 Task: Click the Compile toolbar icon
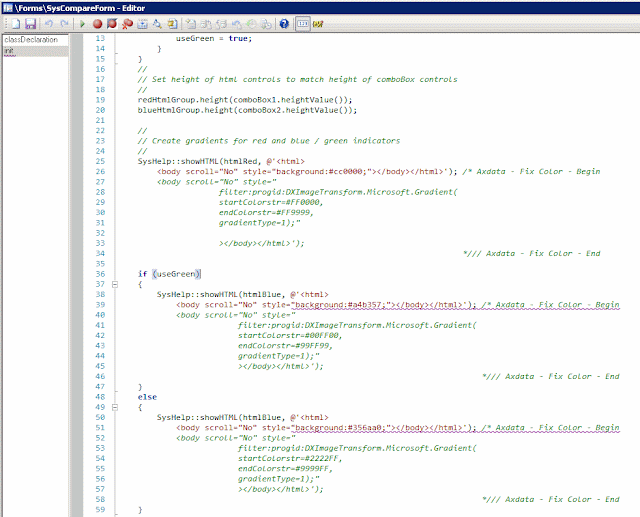[142, 24]
